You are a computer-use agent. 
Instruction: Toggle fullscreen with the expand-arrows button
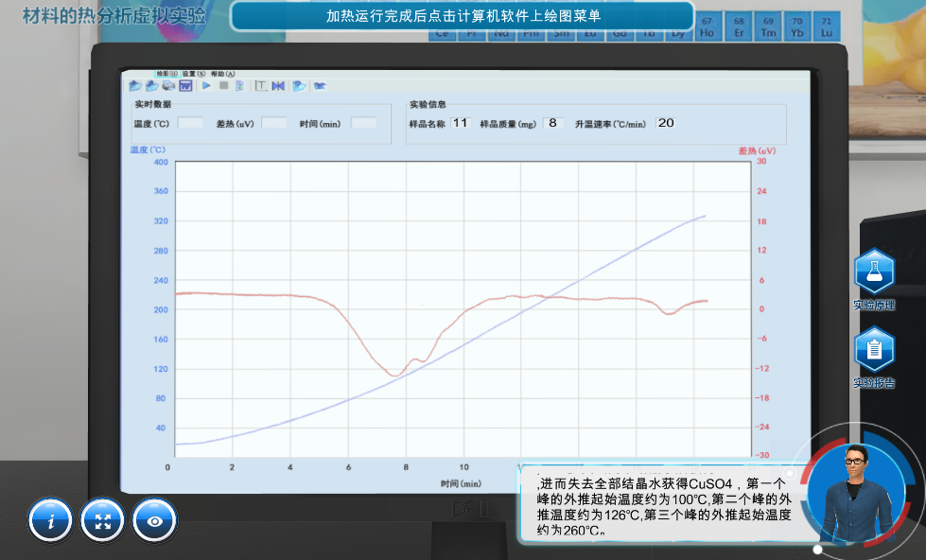[x=103, y=520]
